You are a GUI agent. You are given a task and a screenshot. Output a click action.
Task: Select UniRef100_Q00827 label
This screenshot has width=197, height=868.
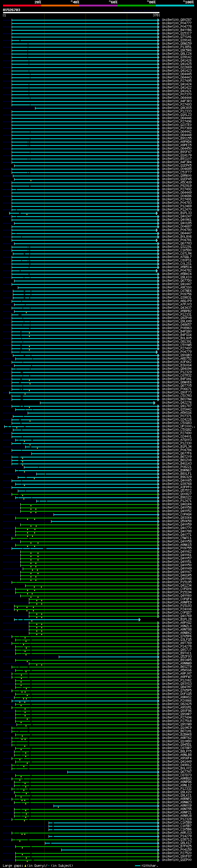[x=176, y=494]
